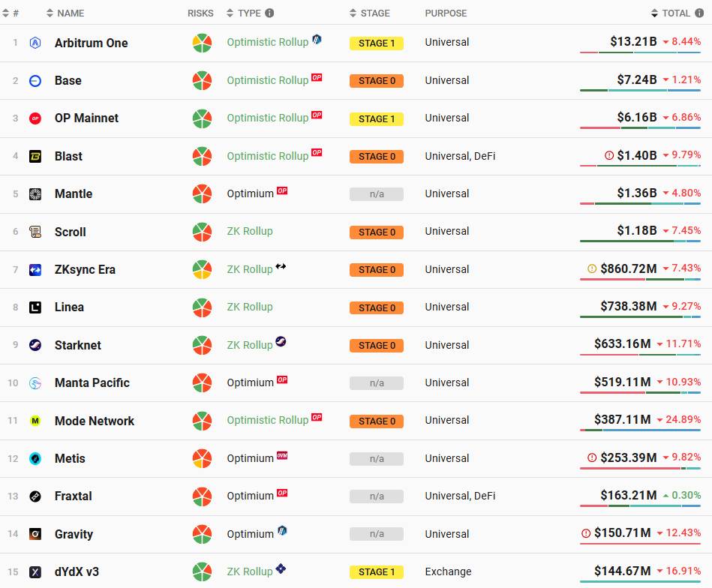Open the Starknet project link
This screenshot has width=712, height=588.
pyautogui.click(x=77, y=345)
